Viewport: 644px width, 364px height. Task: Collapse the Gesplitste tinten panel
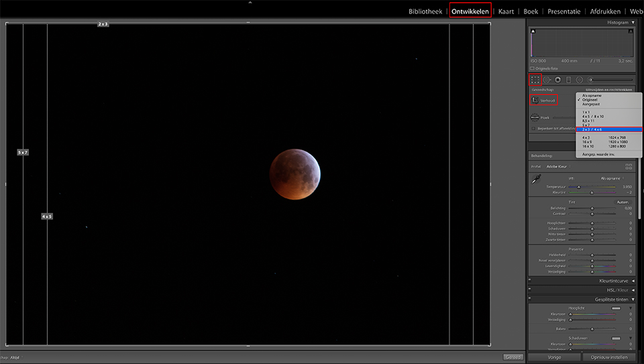(633, 300)
